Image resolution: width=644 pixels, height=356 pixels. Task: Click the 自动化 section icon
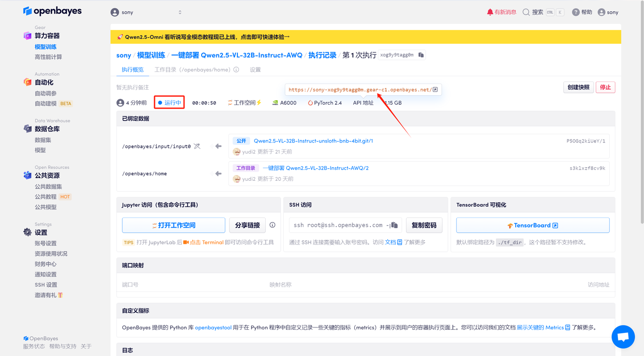pyautogui.click(x=28, y=82)
